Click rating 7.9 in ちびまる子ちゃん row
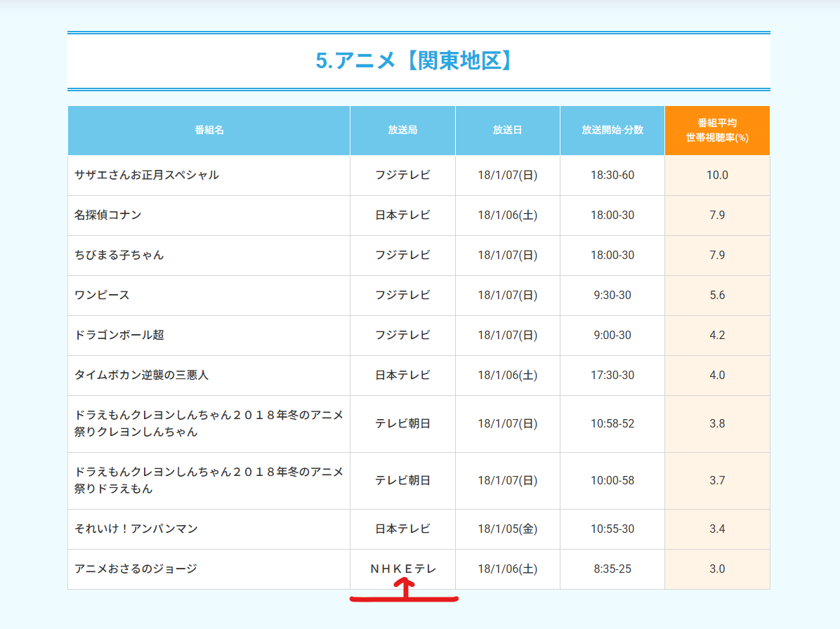This screenshot has height=629, width=840. tap(717, 255)
